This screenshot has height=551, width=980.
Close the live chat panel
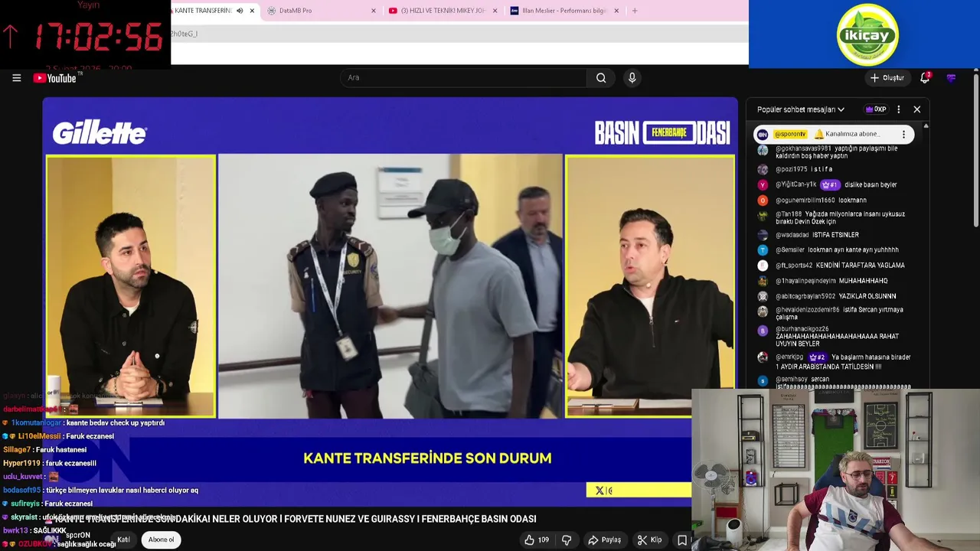916,109
